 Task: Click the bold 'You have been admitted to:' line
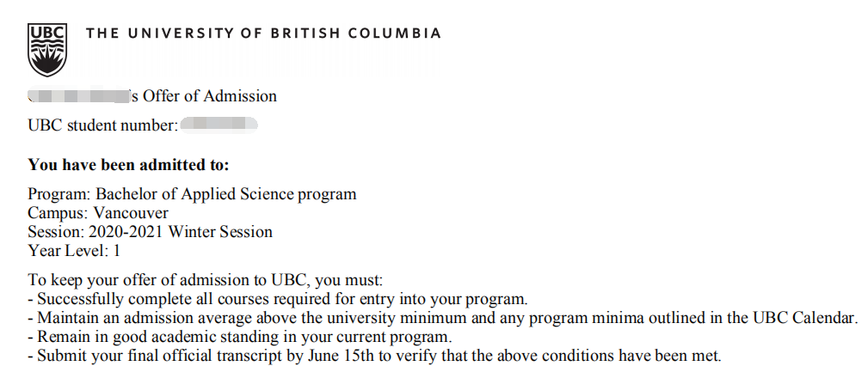(128, 165)
